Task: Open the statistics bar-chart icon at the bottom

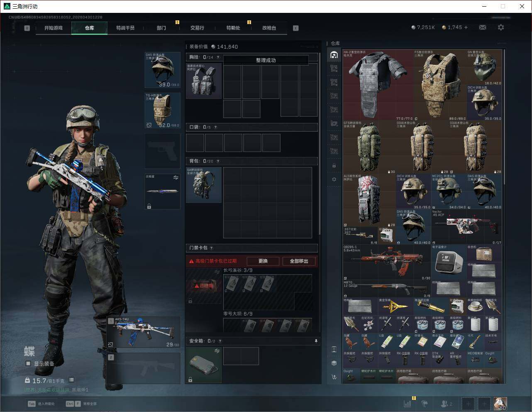Action: tap(408, 403)
